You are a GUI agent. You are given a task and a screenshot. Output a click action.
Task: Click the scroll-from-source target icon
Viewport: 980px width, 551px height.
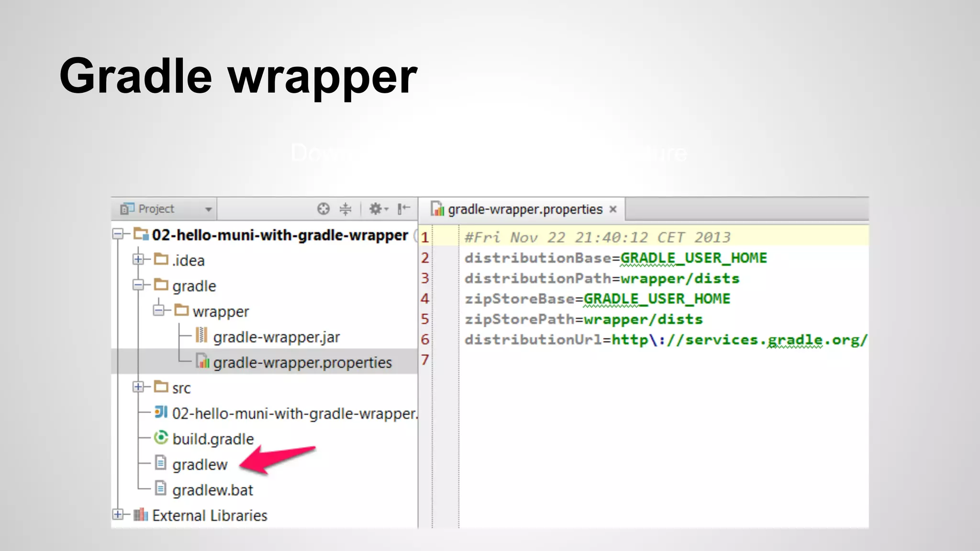[x=323, y=209]
